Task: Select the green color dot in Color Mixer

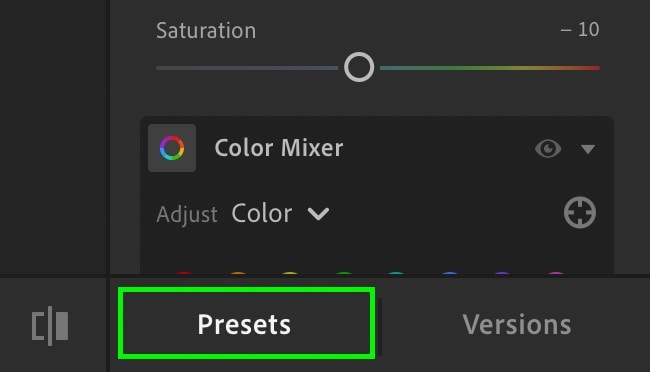Action: click(344, 273)
